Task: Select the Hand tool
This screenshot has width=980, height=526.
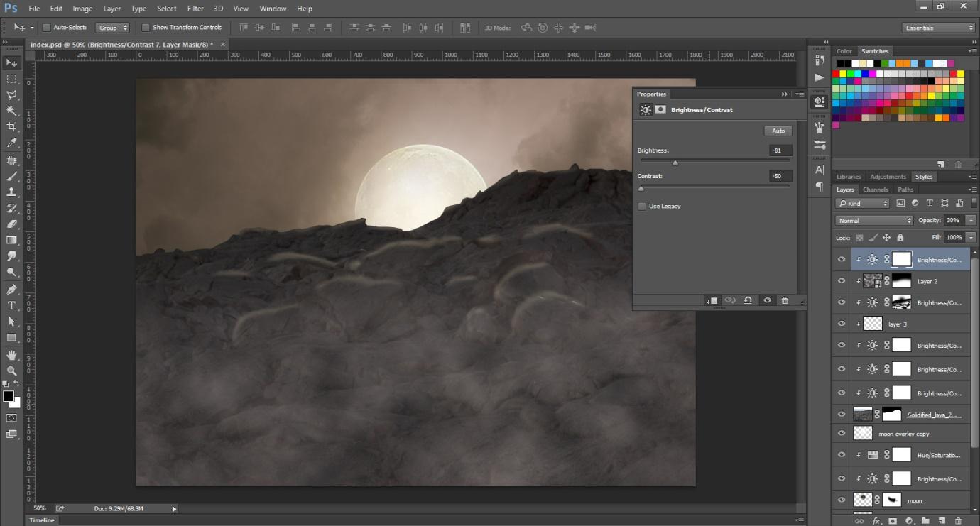Action: [11, 354]
